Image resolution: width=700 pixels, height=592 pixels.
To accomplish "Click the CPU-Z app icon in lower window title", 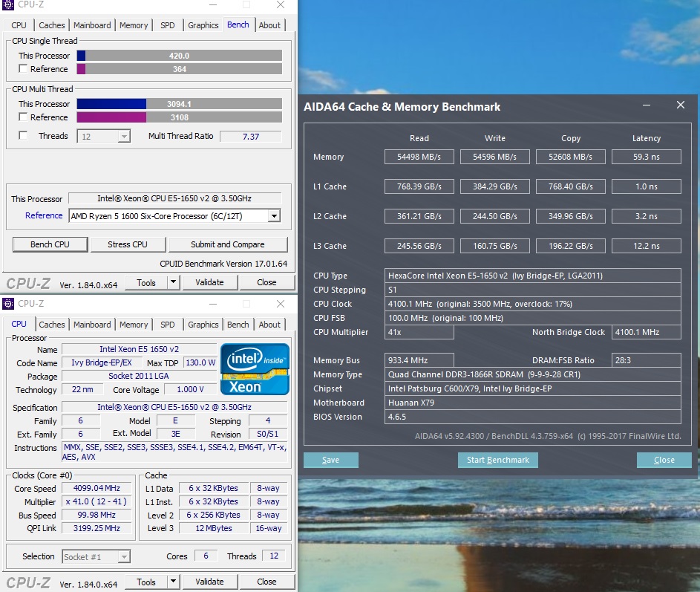I will 8,304.
